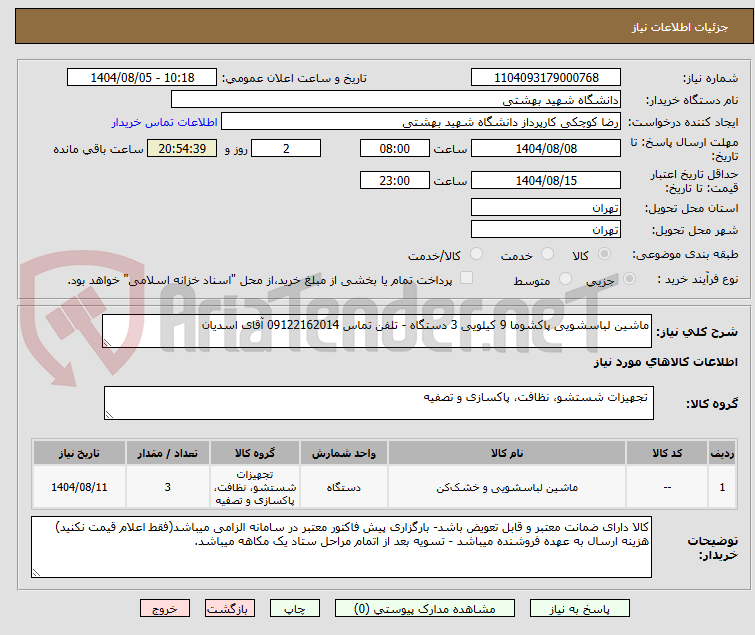Click the validity time field 23:00

coord(394,180)
